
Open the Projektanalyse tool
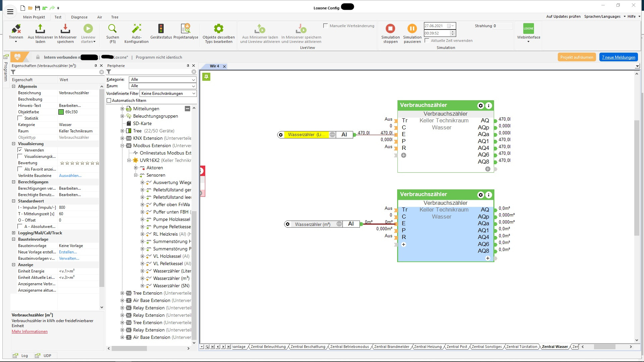[185, 29]
